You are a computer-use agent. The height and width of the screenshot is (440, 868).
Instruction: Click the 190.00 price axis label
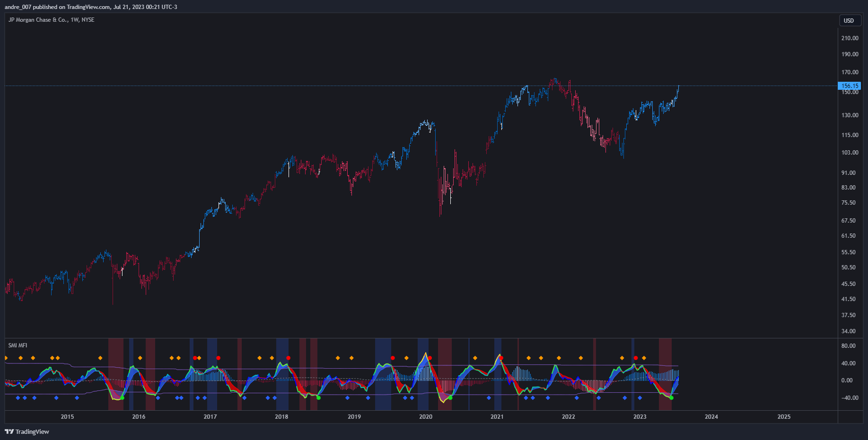pos(850,54)
